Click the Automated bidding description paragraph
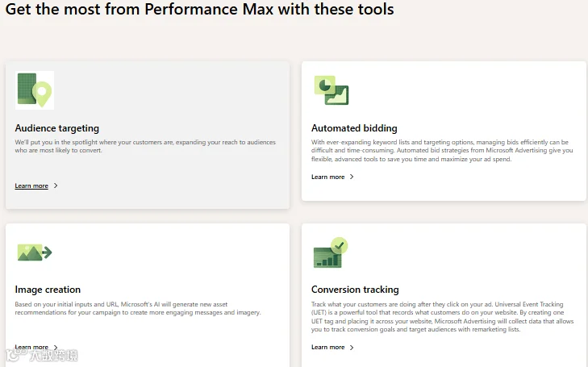 coord(442,151)
